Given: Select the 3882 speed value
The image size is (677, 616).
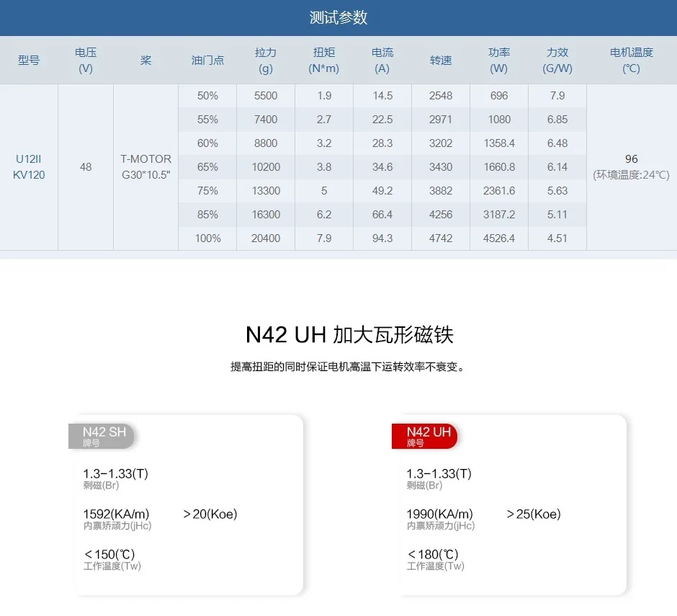Looking at the screenshot, I should pos(440,190).
